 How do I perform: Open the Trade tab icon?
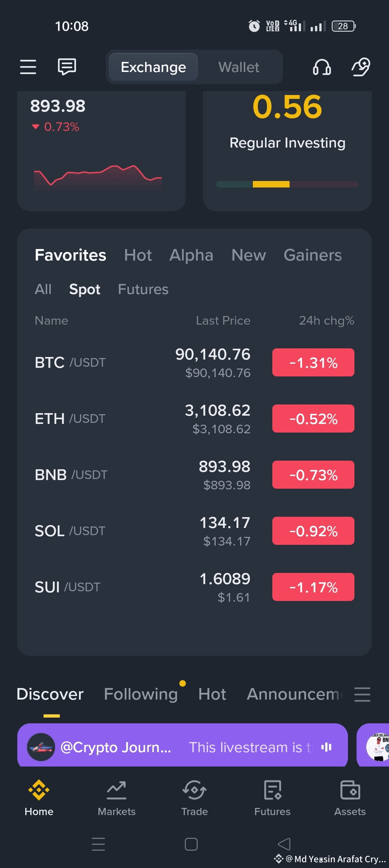point(194,790)
